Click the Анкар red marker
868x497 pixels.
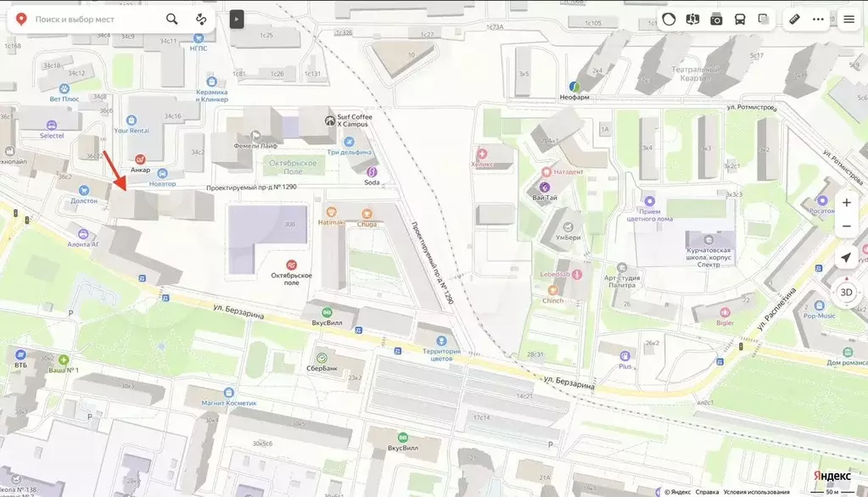pos(140,159)
